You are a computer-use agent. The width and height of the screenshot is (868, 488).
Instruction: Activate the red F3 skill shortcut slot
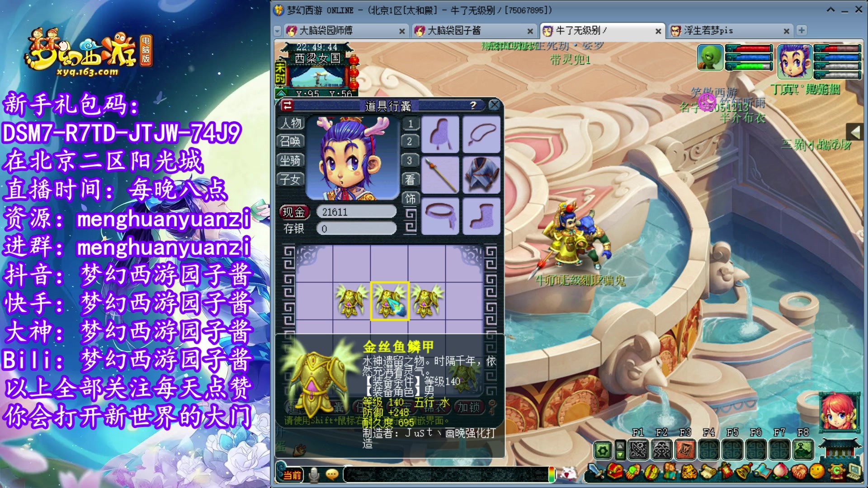(685, 450)
